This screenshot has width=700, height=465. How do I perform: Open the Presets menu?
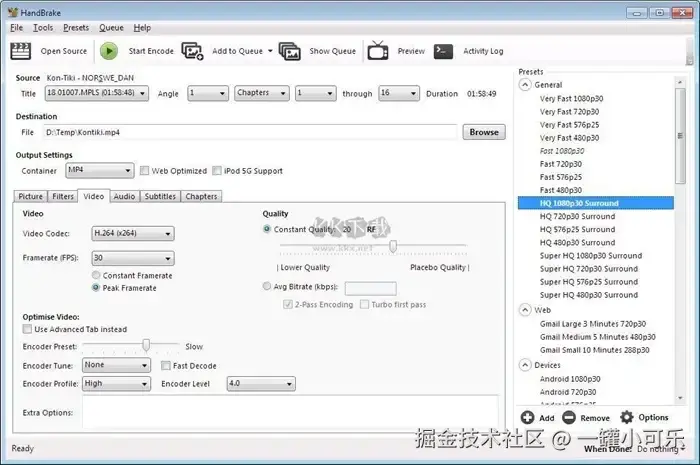point(76,28)
